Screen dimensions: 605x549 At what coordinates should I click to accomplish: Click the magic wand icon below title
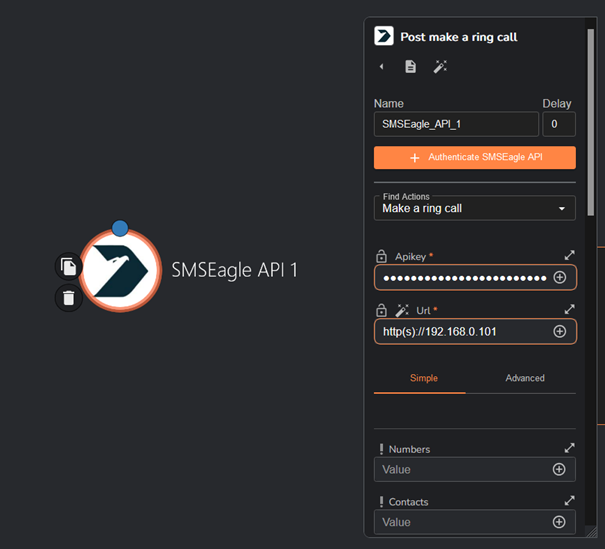pyautogui.click(x=440, y=66)
